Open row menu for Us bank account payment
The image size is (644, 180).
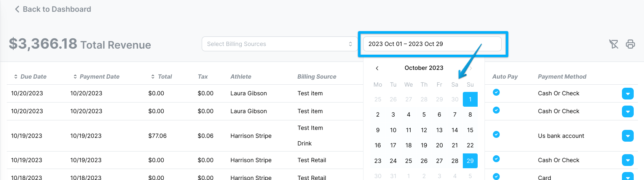coord(628,136)
